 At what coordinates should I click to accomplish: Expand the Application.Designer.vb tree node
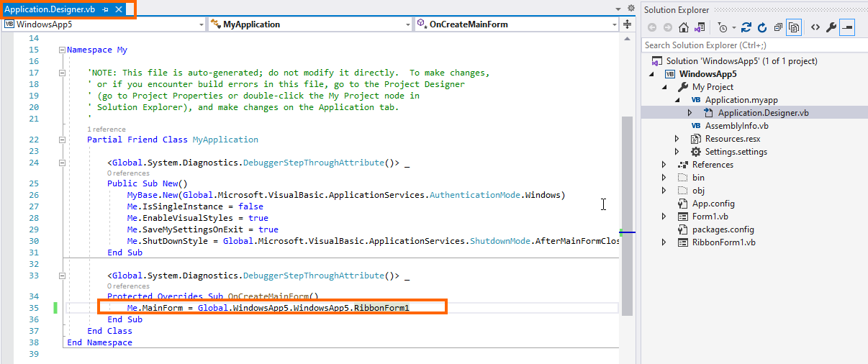click(x=690, y=113)
